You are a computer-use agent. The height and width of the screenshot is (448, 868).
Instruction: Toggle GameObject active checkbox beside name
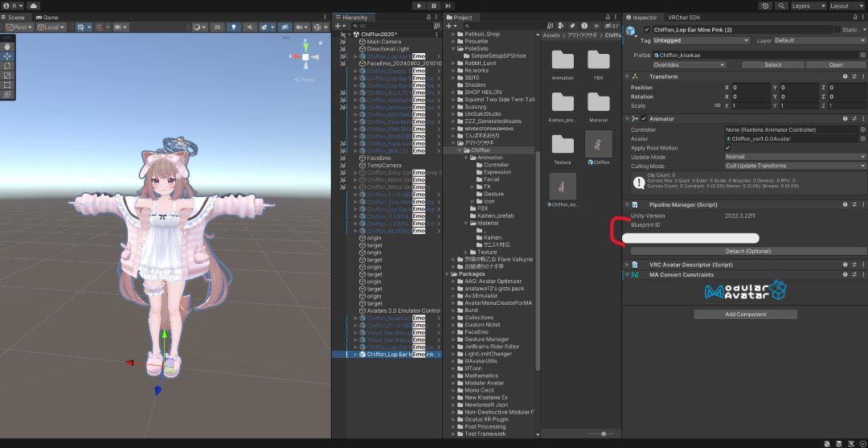647,30
